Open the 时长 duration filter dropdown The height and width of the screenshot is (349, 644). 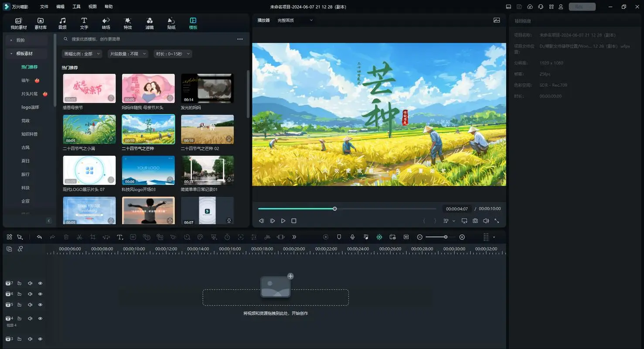tap(173, 54)
